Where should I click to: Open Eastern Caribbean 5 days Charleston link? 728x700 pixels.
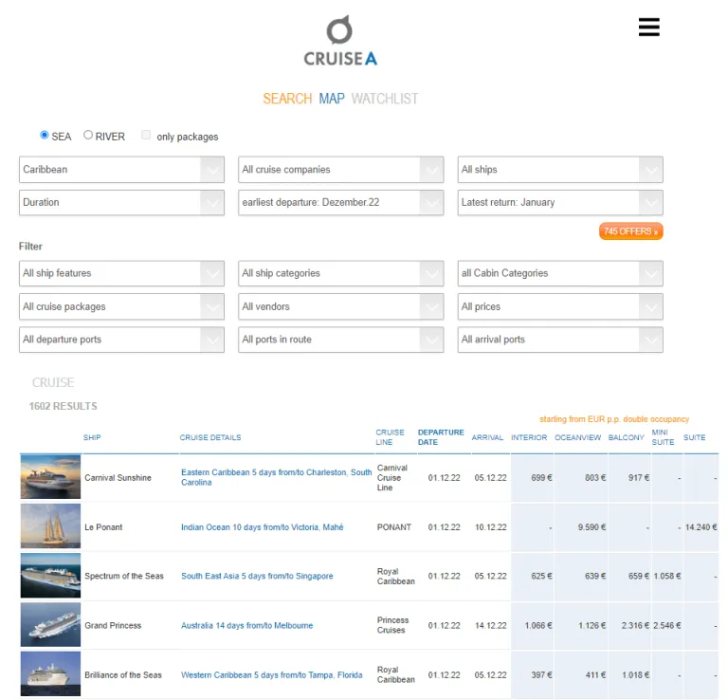tap(276, 477)
